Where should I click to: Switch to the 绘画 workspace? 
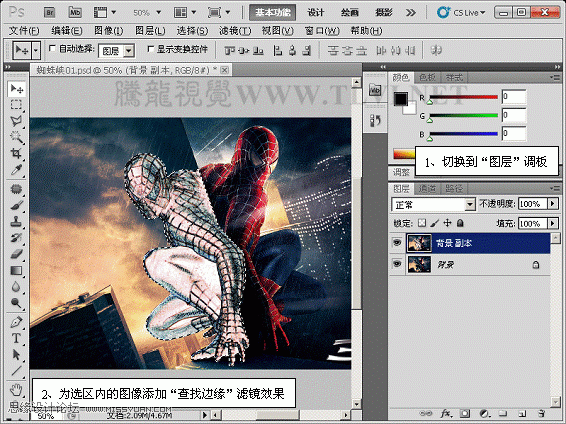click(x=350, y=13)
